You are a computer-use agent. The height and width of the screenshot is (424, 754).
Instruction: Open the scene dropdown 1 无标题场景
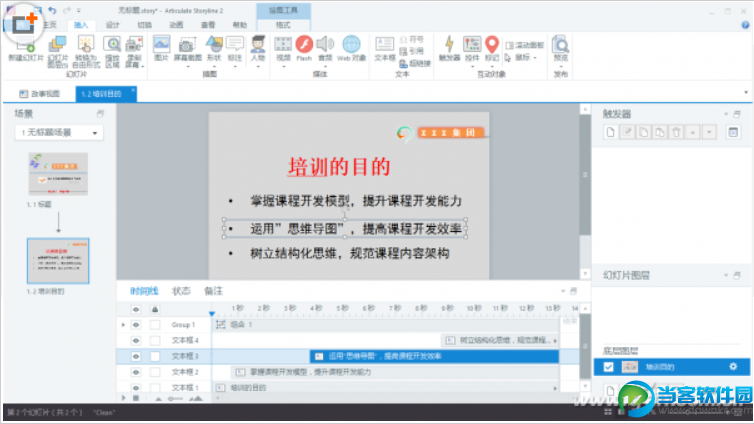pyautogui.click(x=59, y=133)
